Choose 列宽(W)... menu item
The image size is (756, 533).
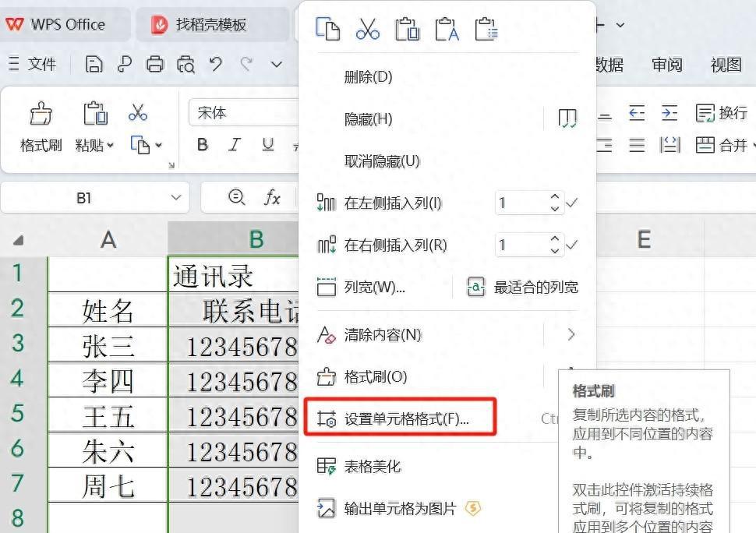(362, 288)
